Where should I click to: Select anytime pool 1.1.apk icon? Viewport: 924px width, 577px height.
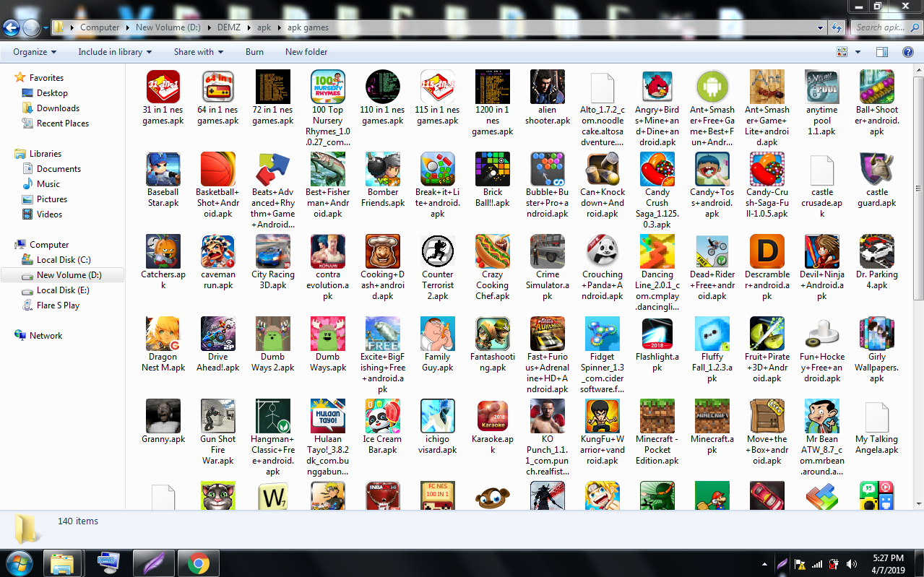tap(821, 87)
